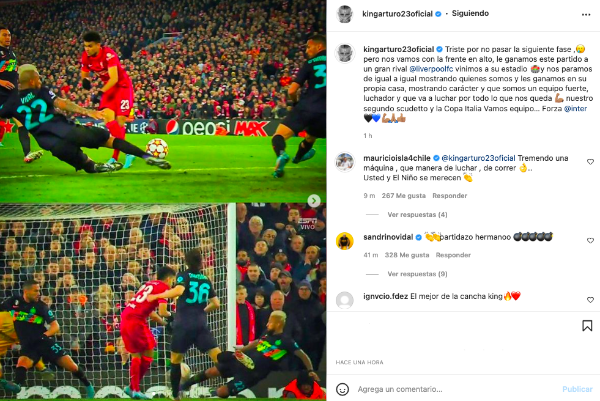
Task: Like mauricioisla4chile's comment with heart
Action: (590, 162)
